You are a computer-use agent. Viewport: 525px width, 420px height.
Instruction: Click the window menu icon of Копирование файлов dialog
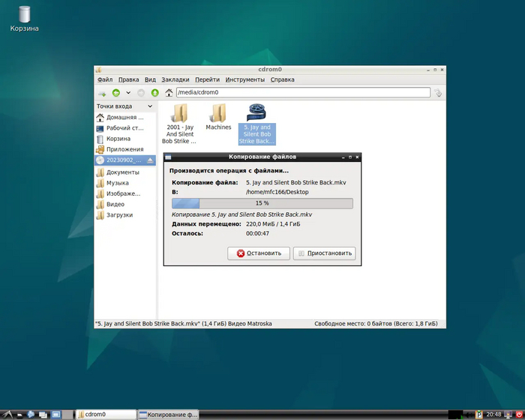pos(168,157)
